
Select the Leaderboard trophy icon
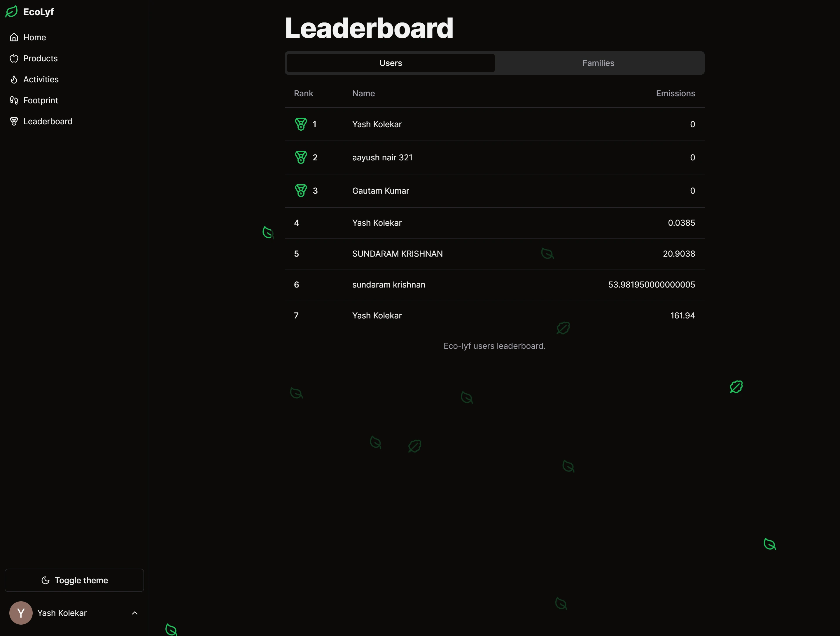[13, 121]
